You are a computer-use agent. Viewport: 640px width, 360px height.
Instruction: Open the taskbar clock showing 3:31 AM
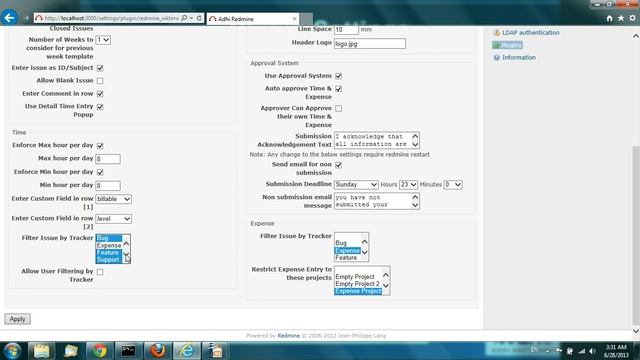(x=616, y=351)
